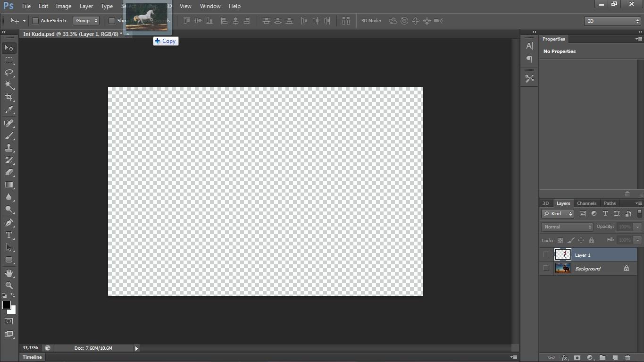Open the Group auto-select dropdown

pos(86,21)
